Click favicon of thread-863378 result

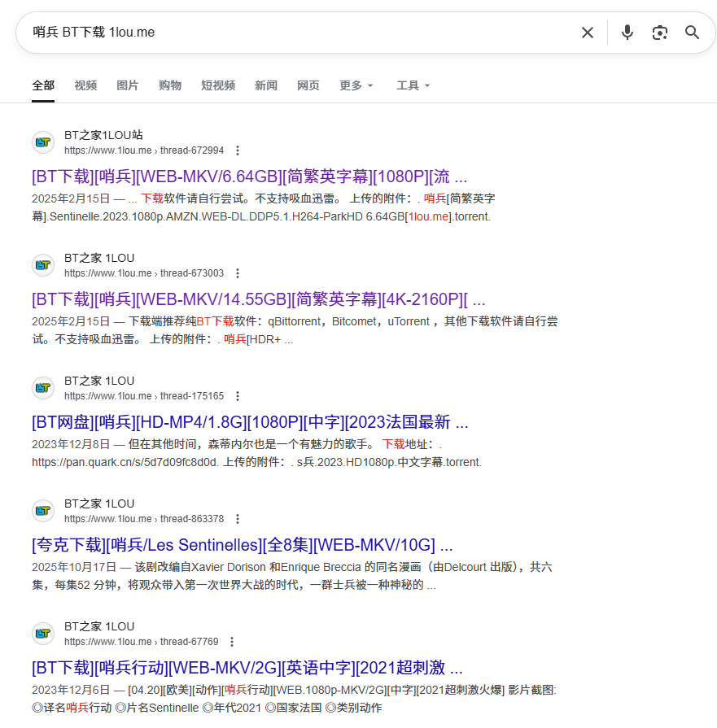pos(43,511)
